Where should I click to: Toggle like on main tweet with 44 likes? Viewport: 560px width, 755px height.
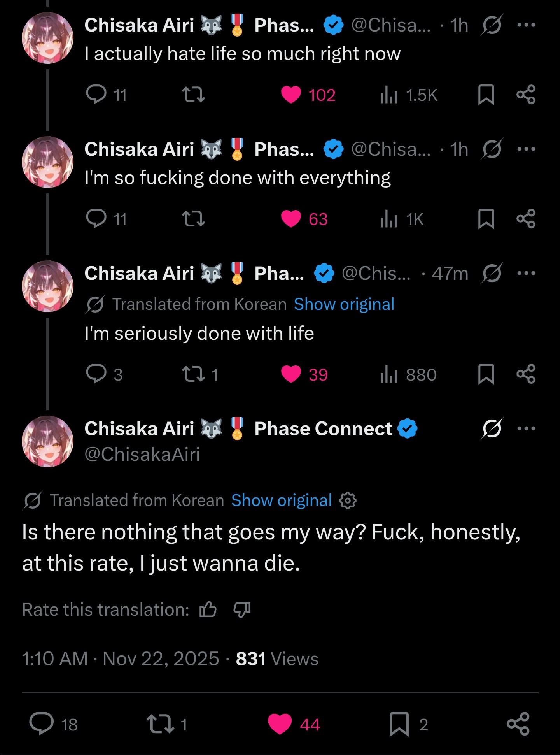pos(280,724)
